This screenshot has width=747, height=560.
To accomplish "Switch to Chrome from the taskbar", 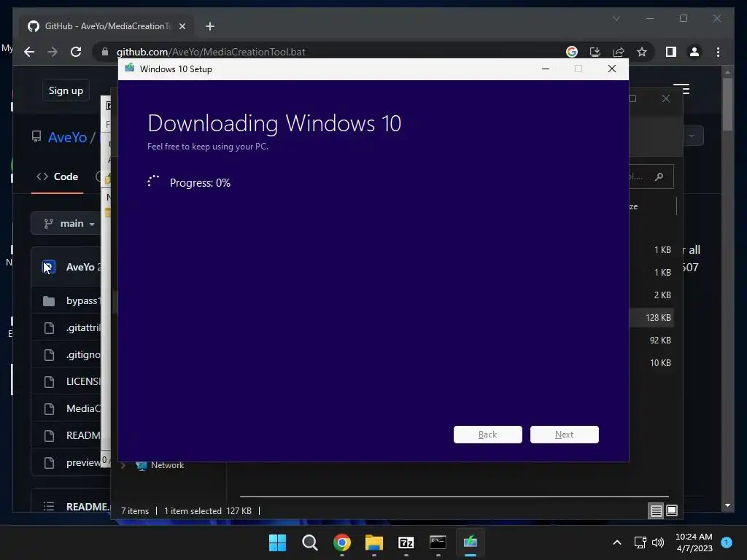I will [x=342, y=542].
